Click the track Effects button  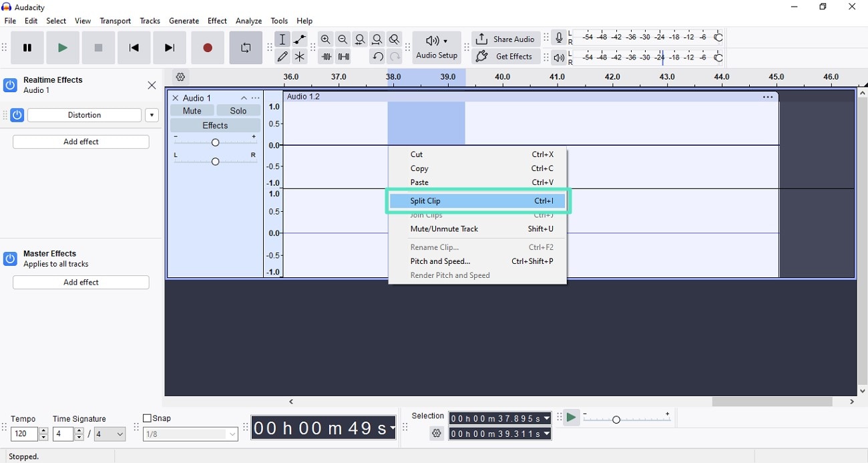point(215,126)
